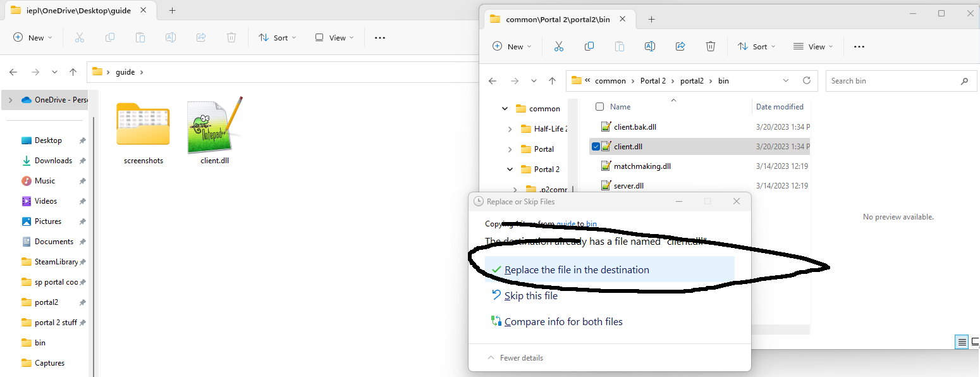The height and width of the screenshot is (377, 980).
Task: Click search magnifier icon in bin window
Action: (964, 81)
